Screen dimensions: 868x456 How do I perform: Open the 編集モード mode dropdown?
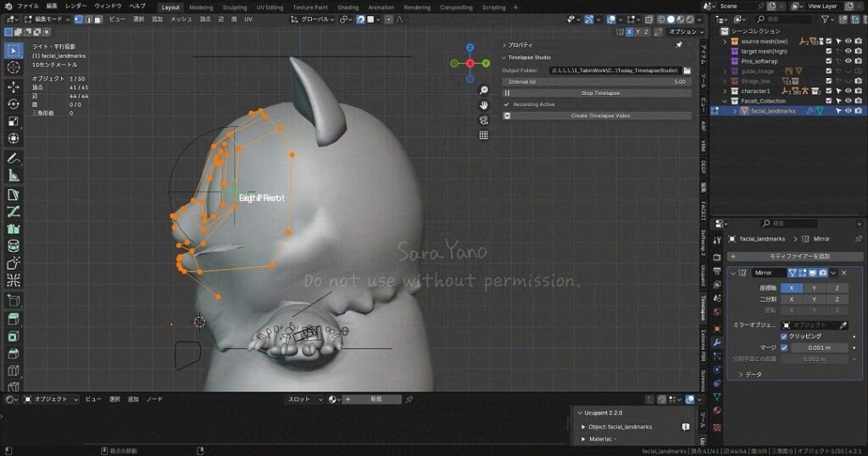45,19
